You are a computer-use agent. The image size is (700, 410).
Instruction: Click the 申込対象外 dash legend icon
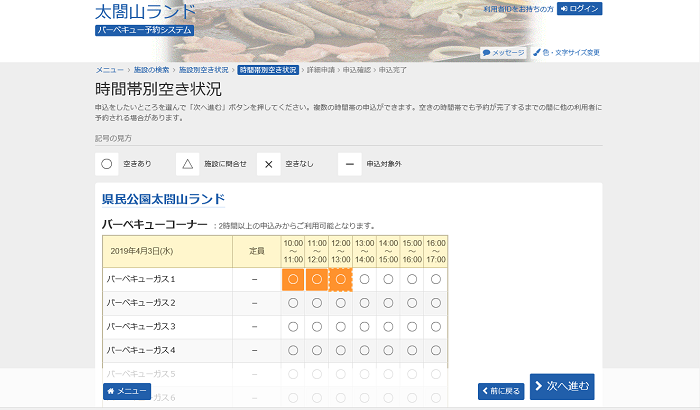[350, 164]
